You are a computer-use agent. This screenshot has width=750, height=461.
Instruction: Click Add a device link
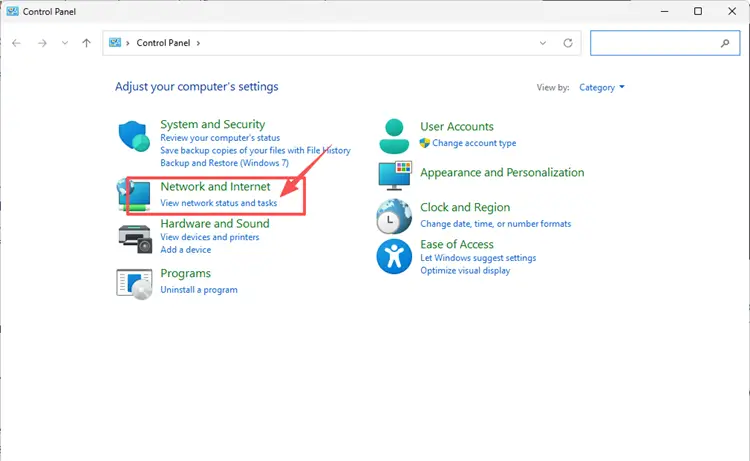coord(186,250)
